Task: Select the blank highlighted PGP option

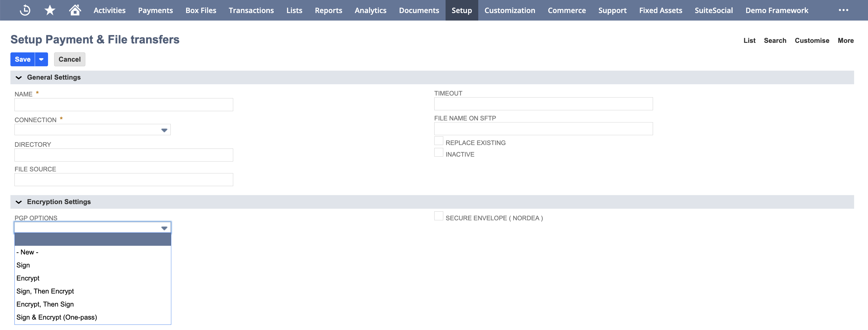Action: tap(93, 239)
